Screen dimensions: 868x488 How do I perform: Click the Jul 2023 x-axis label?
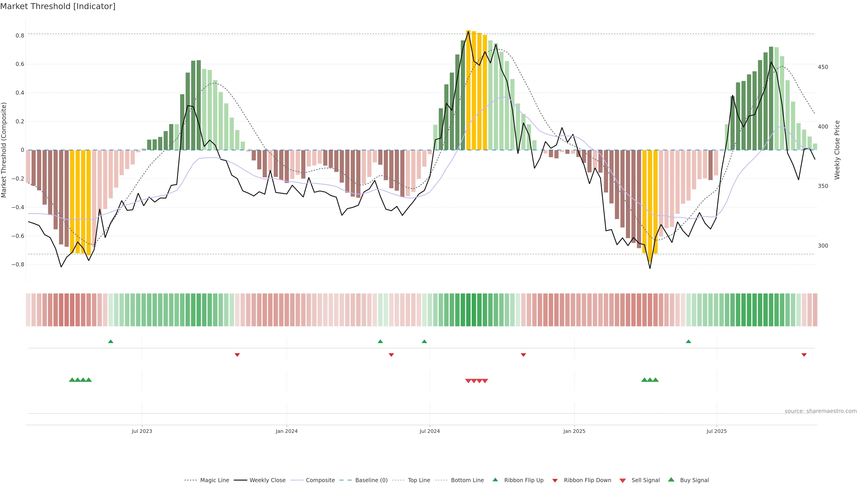tap(142, 431)
